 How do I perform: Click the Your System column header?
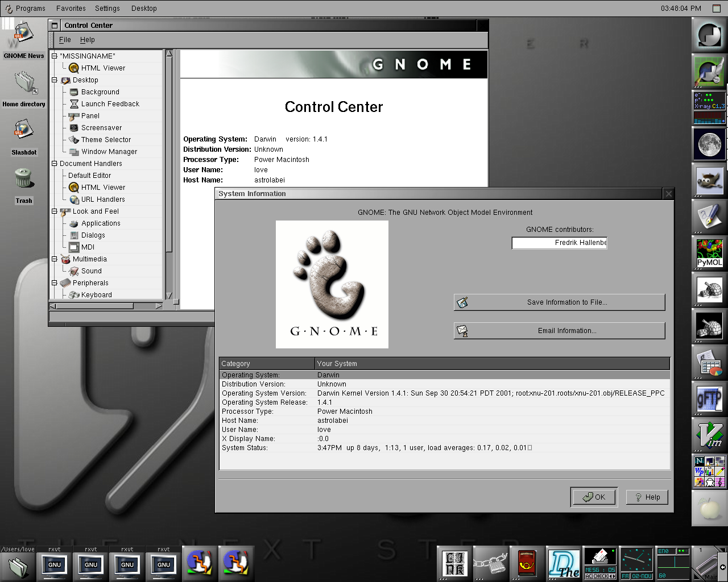click(x=493, y=363)
